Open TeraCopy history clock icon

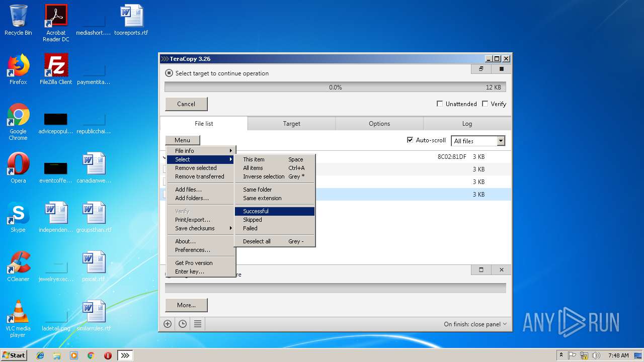click(x=183, y=324)
